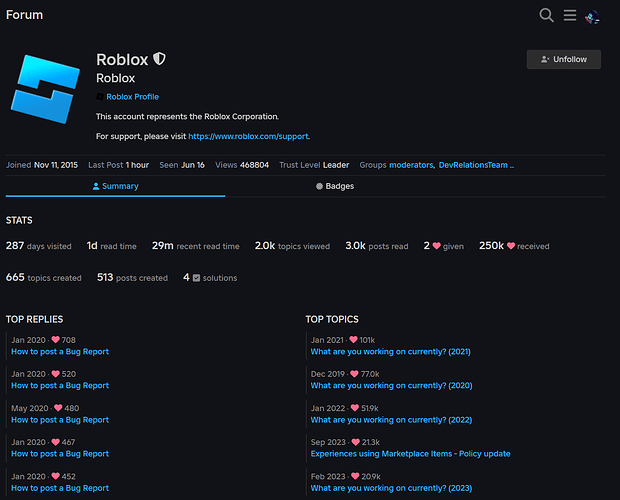Open the 708-likes How to post a Bug Report reply

click(60, 351)
